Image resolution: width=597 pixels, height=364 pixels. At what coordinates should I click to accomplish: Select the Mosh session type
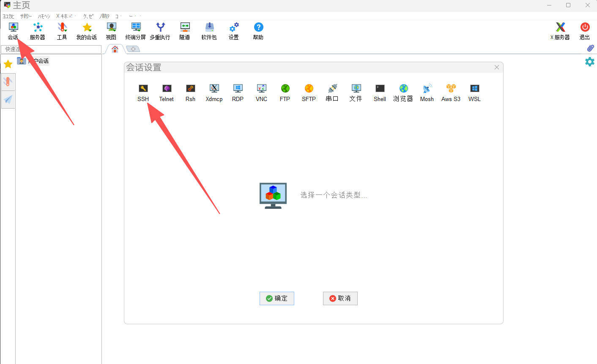click(427, 93)
